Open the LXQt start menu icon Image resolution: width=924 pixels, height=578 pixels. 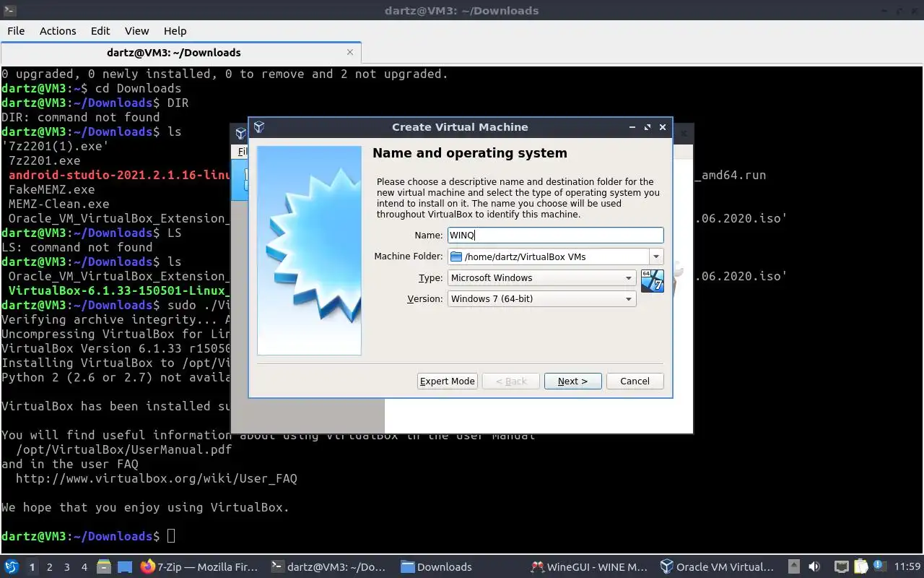11,566
